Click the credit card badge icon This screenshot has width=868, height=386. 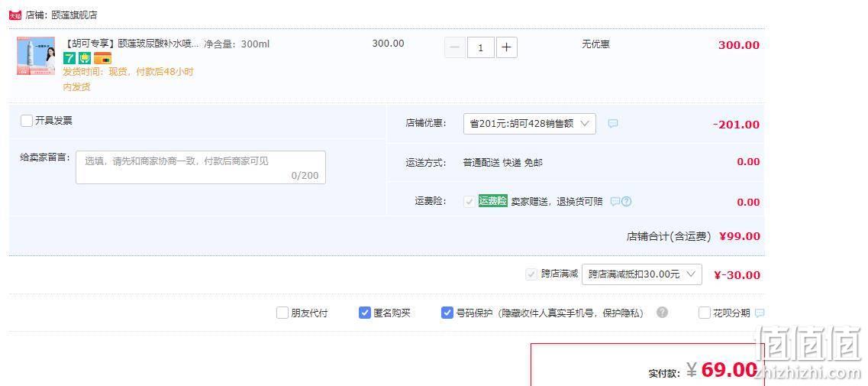(x=103, y=57)
